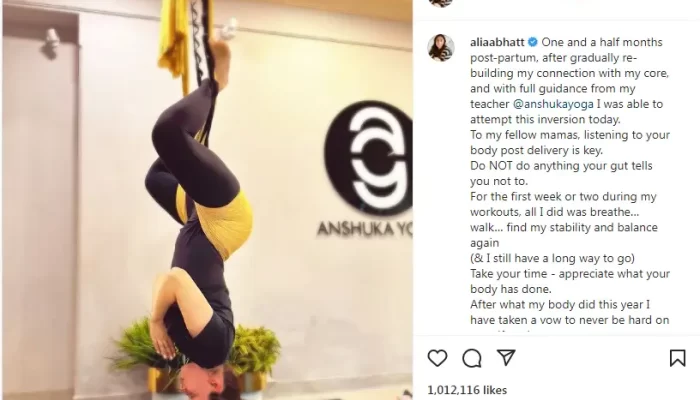
Task: Open aliaabhatt profile picture avatar
Action: (x=441, y=47)
